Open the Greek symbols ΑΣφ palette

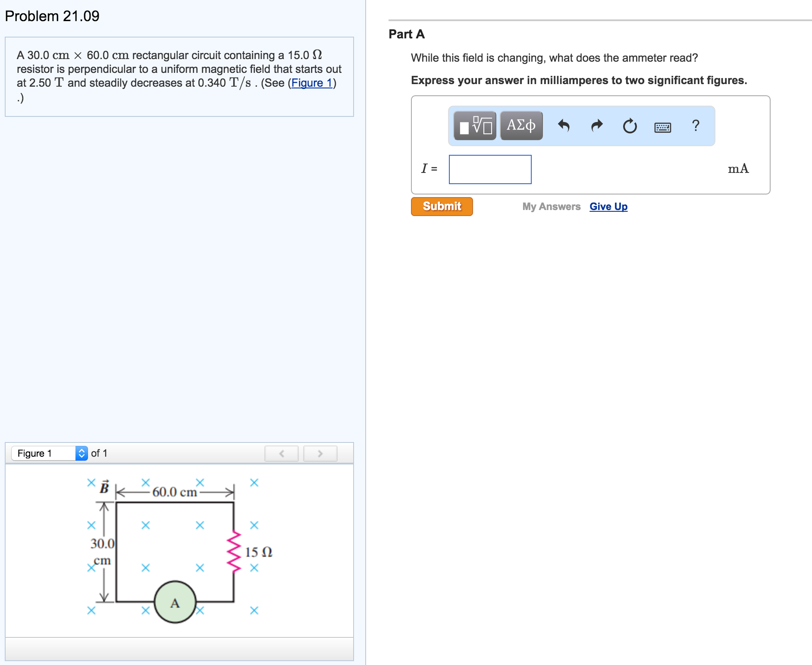pyautogui.click(x=521, y=125)
